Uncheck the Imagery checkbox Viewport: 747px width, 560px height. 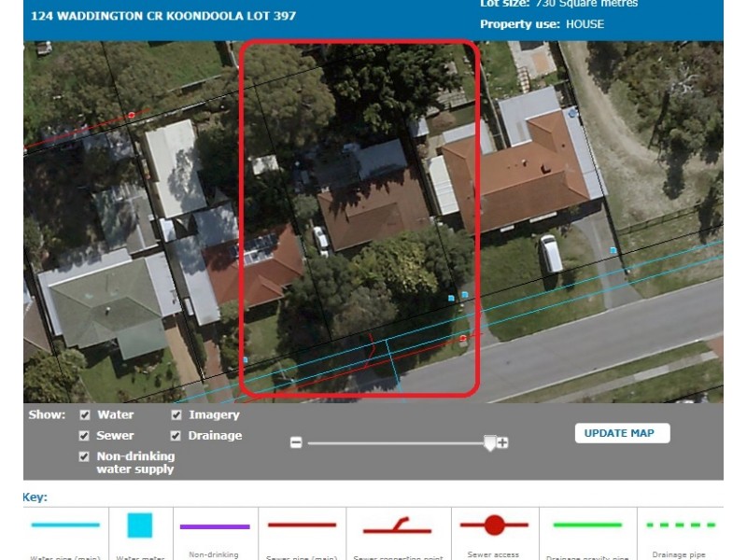coord(175,414)
